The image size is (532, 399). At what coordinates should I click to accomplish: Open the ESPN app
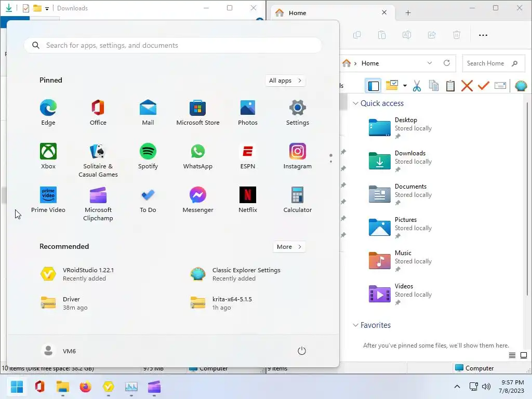coord(248,156)
